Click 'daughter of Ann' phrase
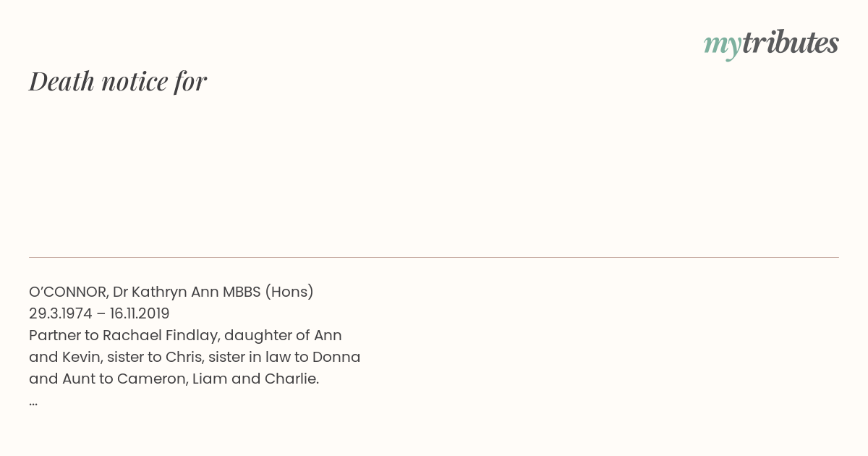 [x=283, y=335]
